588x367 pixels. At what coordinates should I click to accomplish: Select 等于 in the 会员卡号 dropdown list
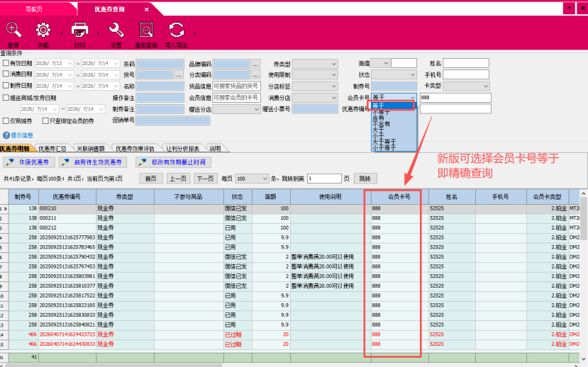(394, 106)
